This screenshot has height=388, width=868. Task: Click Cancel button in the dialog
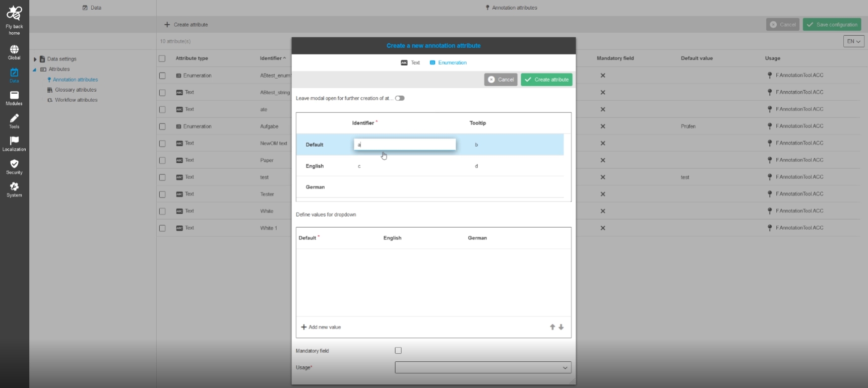[x=501, y=80]
